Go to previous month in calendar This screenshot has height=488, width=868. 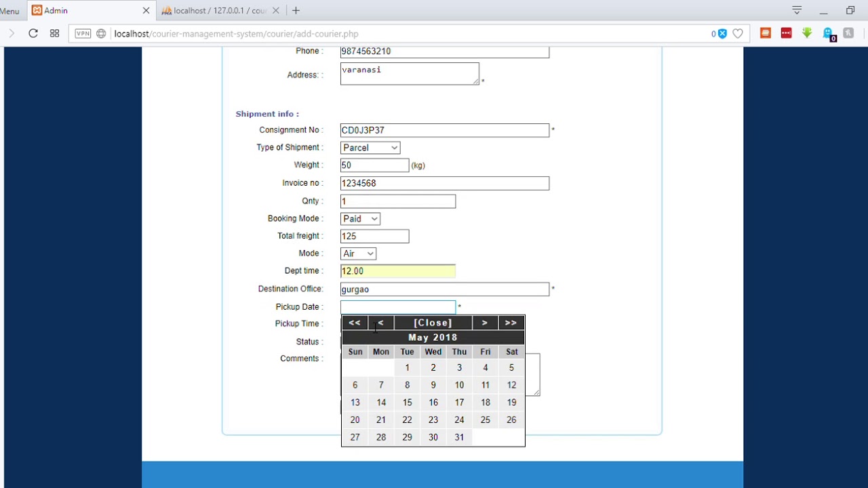tap(380, 323)
